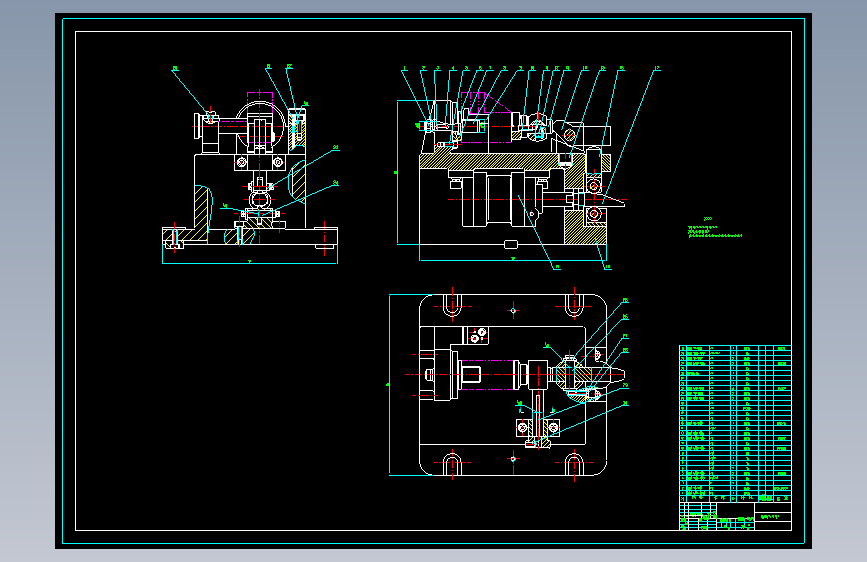Click the left side elevation view of the fixture
The image size is (867, 562).
[250, 165]
